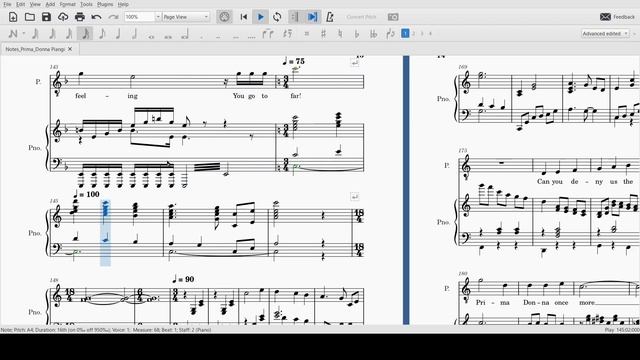Click the Feedback envelope button
Image resolution: width=640 pixels, height=360 pixels.
(x=618, y=17)
